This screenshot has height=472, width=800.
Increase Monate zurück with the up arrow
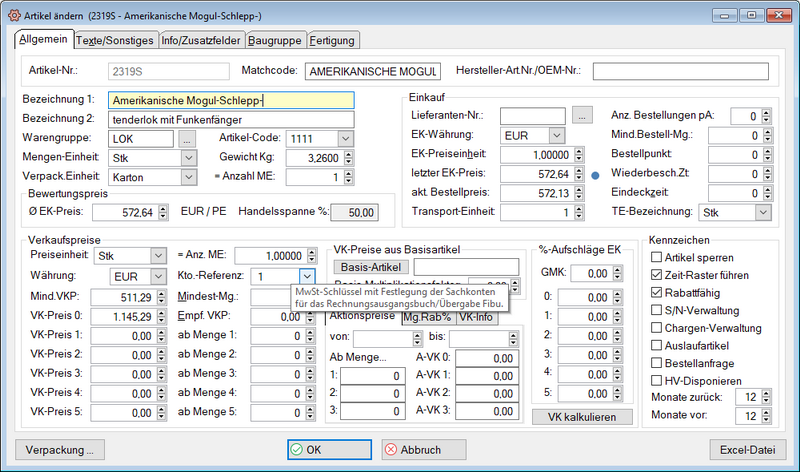767,394
